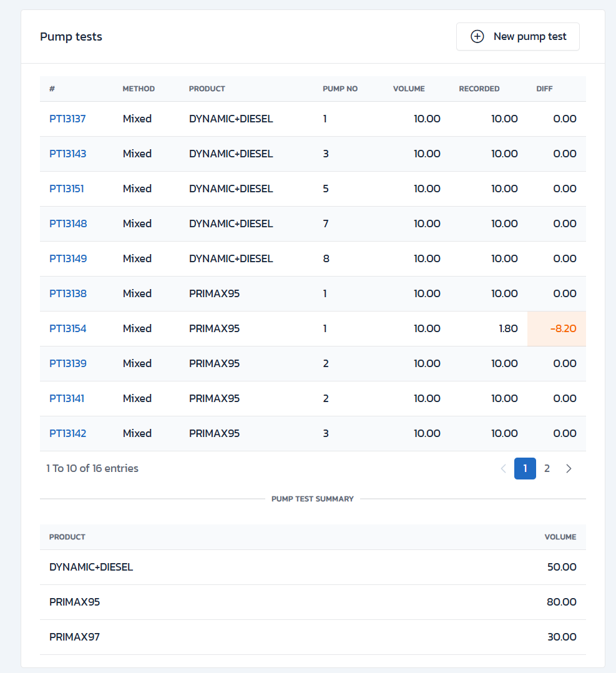Open pump test PT13154
This screenshot has height=673, width=616.
pos(68,328)
